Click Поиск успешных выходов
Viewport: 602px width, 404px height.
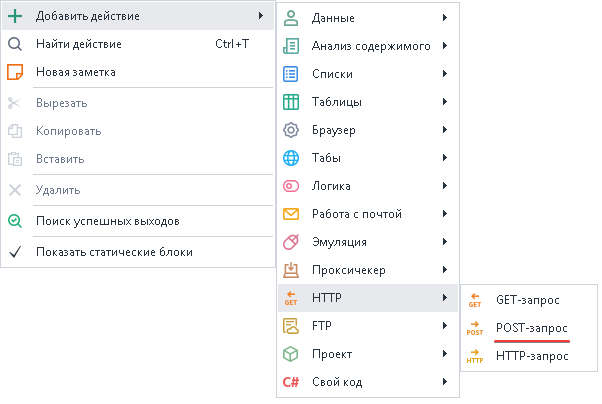point(107,221)
